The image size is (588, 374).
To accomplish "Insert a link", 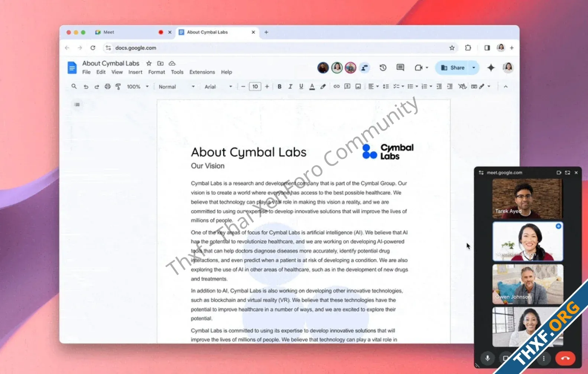I will pos(337,86).
